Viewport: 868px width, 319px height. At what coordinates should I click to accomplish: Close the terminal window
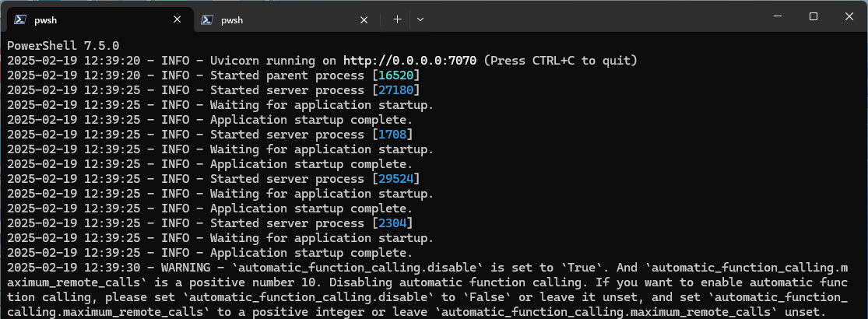coord(849,16)
